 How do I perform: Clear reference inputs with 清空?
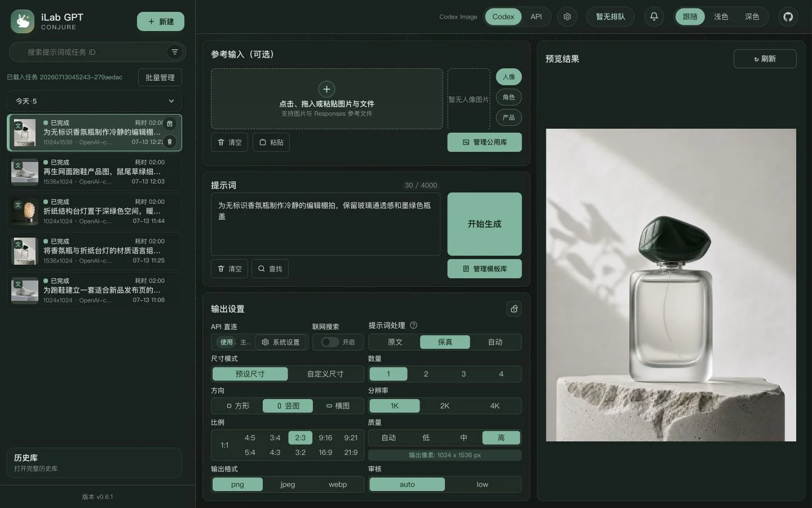pos(230,142)
